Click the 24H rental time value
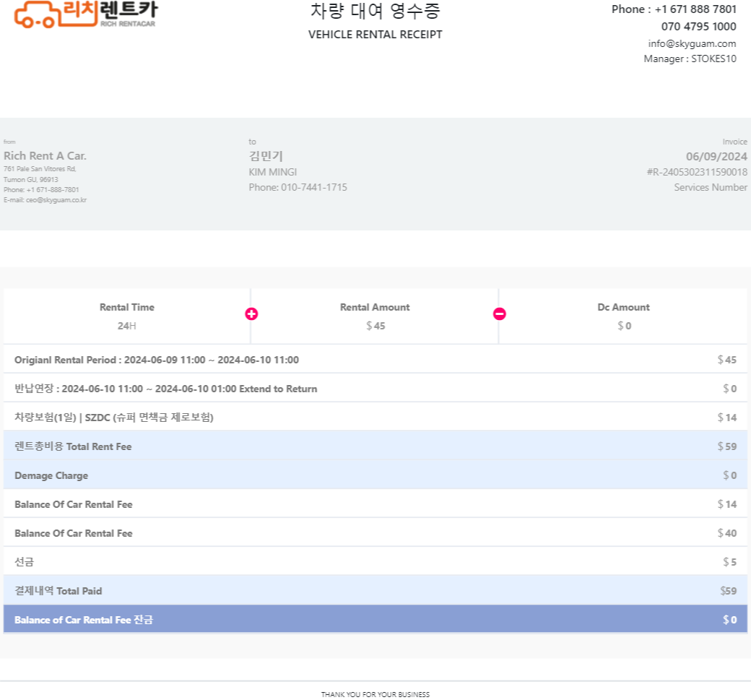 point(127,326)
